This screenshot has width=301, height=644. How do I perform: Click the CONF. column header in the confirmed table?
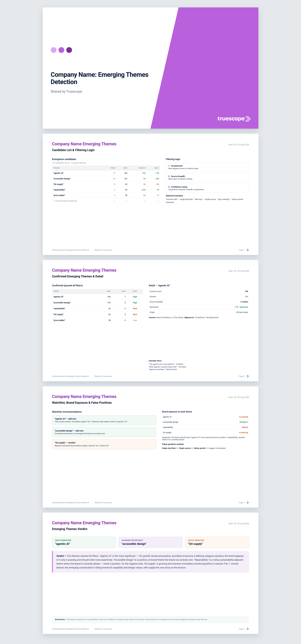(x=135, y=291)
